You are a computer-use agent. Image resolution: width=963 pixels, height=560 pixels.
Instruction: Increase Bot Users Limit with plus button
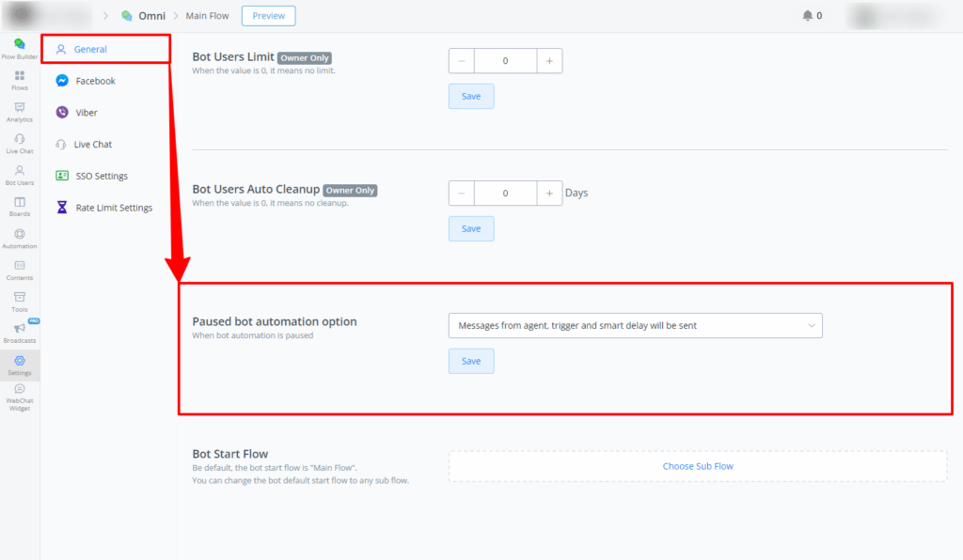point(549,61)
